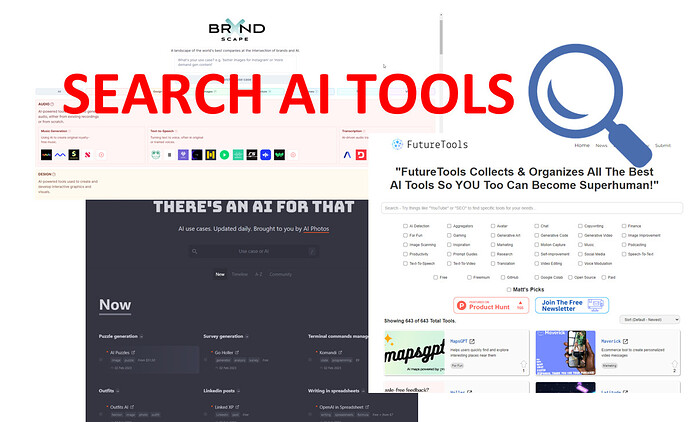Open the OpenAI in Spreadsheet link
The width and height of the screenshot is (690, 422).
pyautogui.click(x=341, y=407)
